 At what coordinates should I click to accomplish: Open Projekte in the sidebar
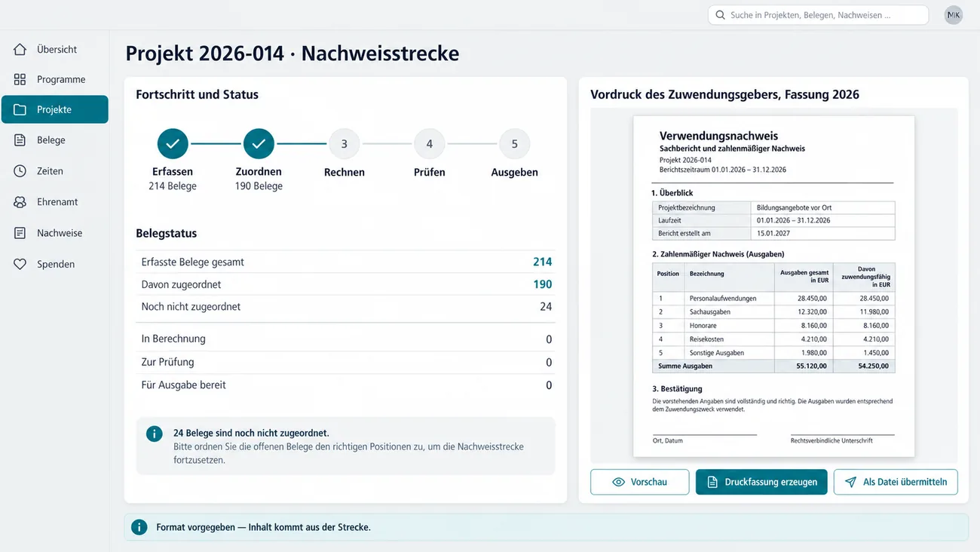tap(55, 109)
